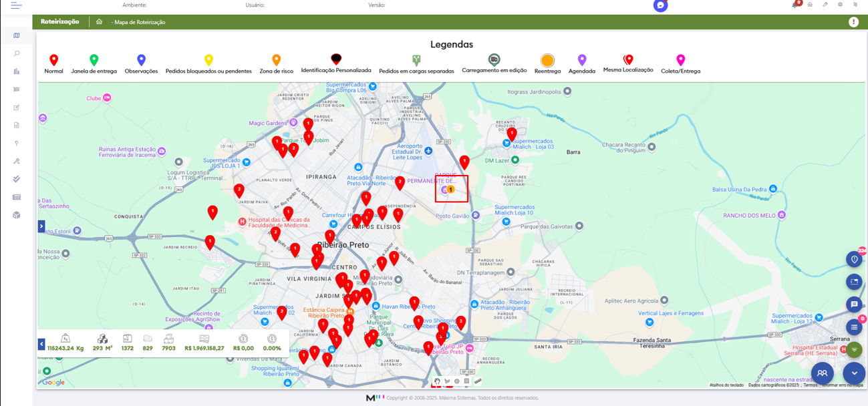This screenshot has height=406, width=868.
Task: Click red marker near Supermercados Mialich Loja 03
Action: 511,134
